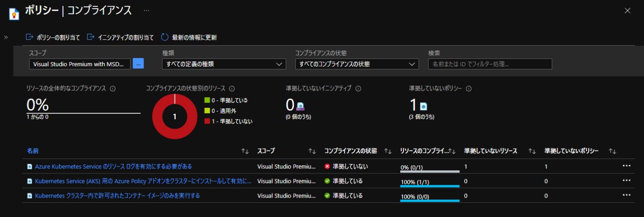
Task: Focus the 名前または ID search box
Action: click(x=490, y=64)
